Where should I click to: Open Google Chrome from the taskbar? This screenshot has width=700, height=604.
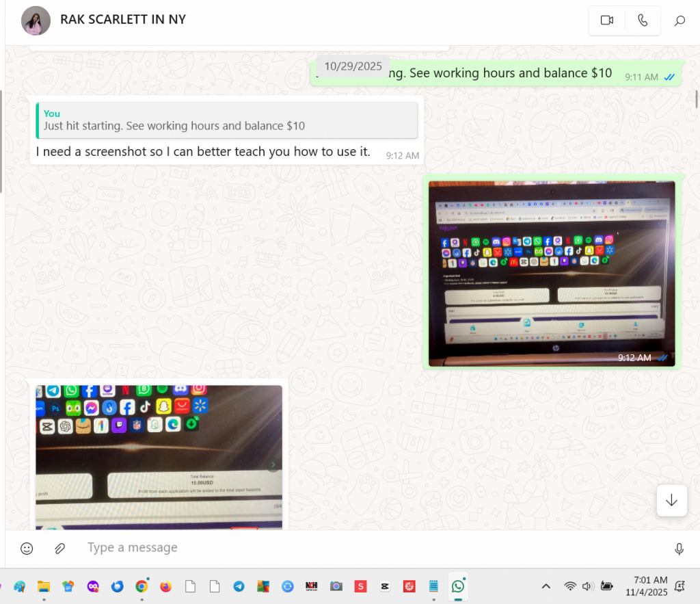click(142, 586)
